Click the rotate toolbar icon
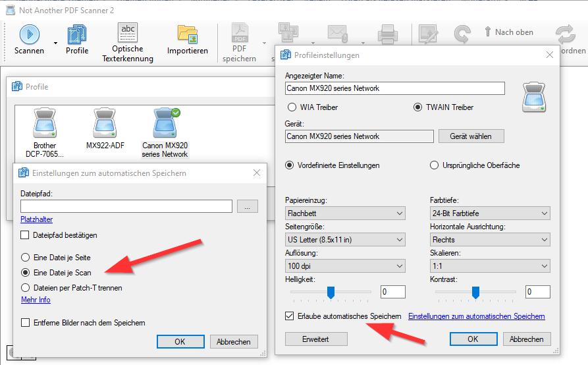Image resolution: width=588 pixels, height=365 pixels. [462, 34]
